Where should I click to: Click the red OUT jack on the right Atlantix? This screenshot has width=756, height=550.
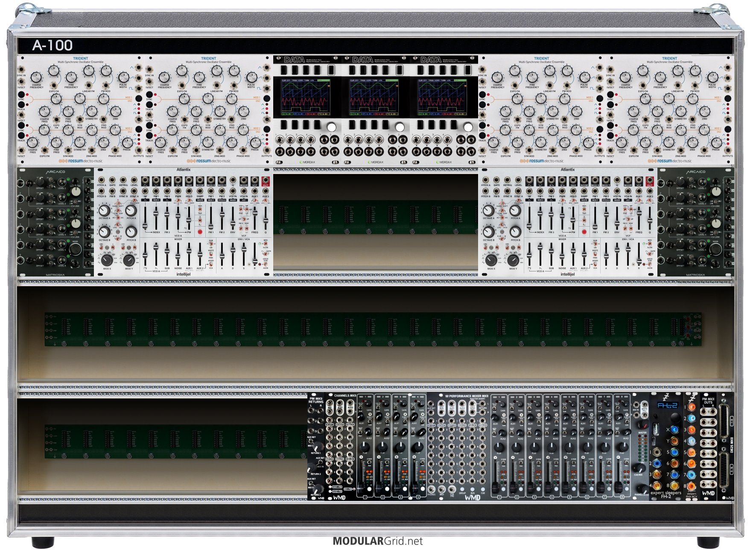[650, 181]
